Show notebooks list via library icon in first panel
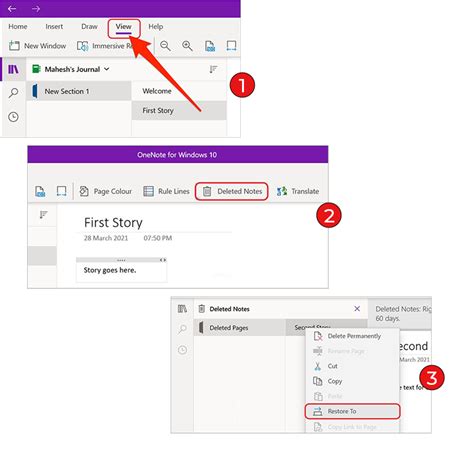474x455 pixels. (x=13, y=69)
